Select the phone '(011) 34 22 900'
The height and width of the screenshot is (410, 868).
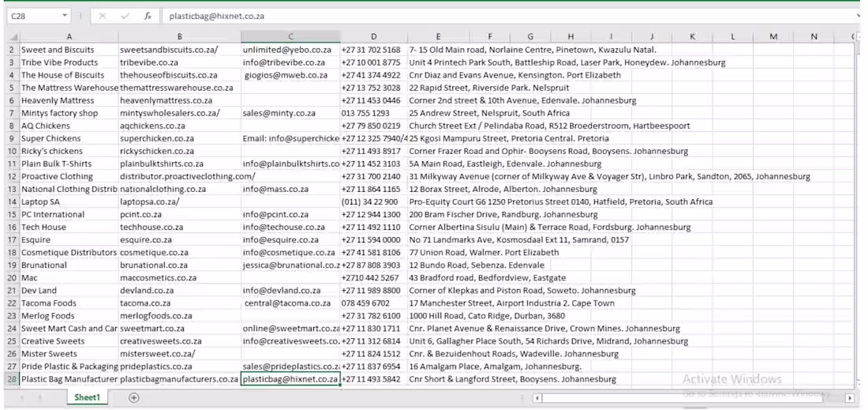(x=374, y=201)
